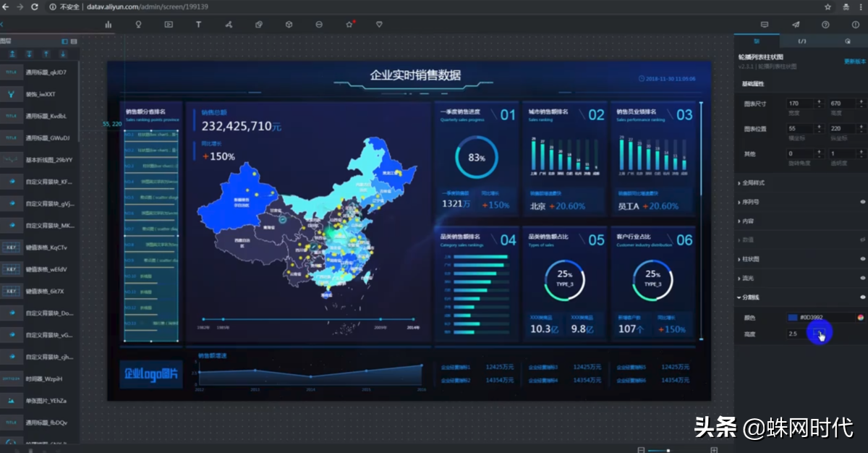868x453 pixels.
Task: Bookmark this page with browser star icon
Action: tap(827, 6)
